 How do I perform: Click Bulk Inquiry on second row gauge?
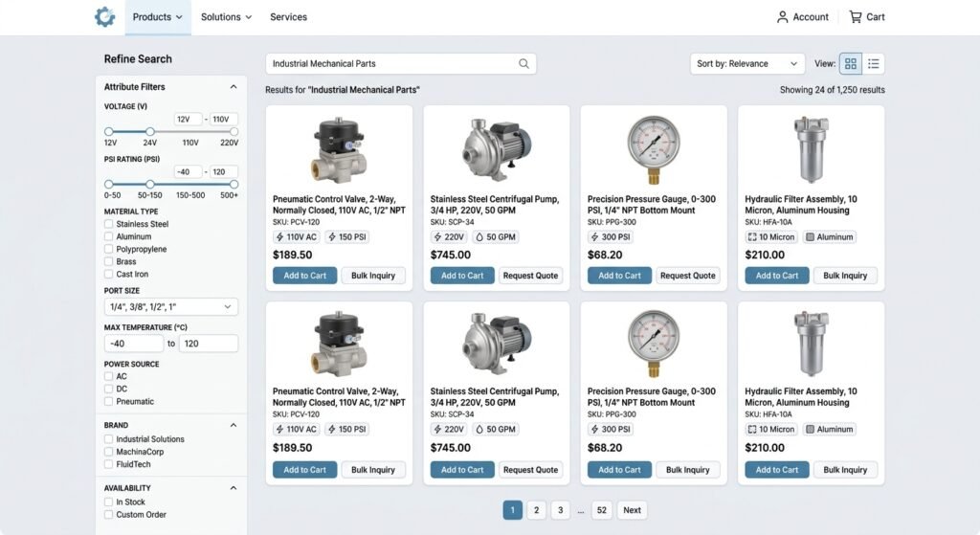687,469
